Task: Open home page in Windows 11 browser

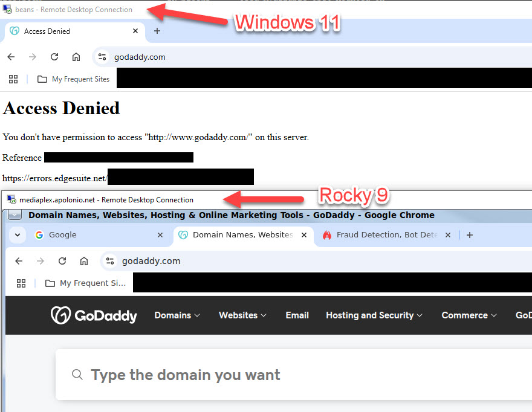Action: 76,57
